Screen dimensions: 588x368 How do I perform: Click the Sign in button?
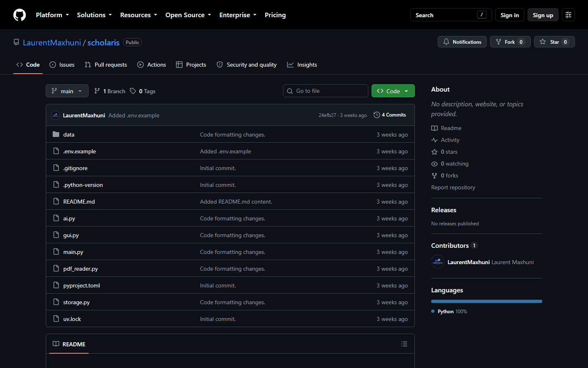point(510,15)
